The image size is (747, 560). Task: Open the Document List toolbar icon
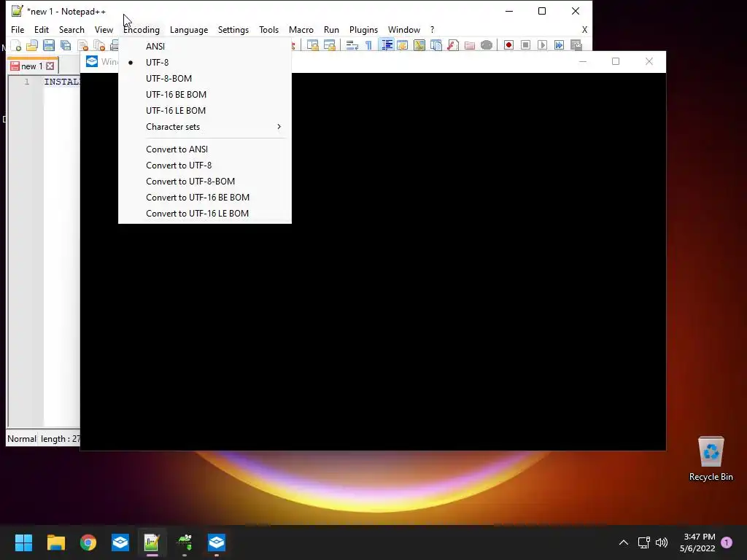click(436, 45)
